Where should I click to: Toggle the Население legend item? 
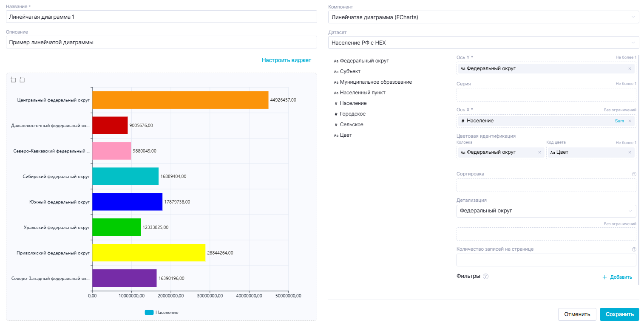[162, 313]
